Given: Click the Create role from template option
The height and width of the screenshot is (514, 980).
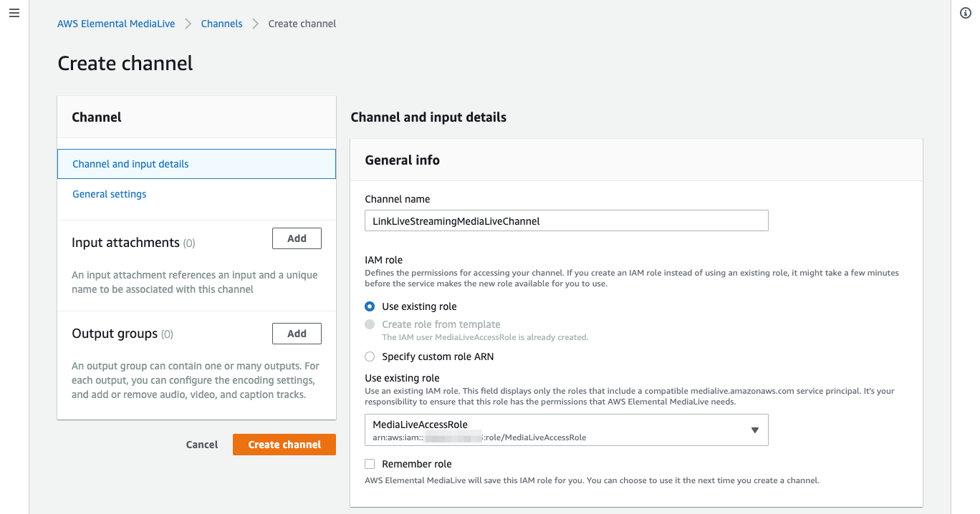Looking at the screenshot, I should (x=370, y=324).
